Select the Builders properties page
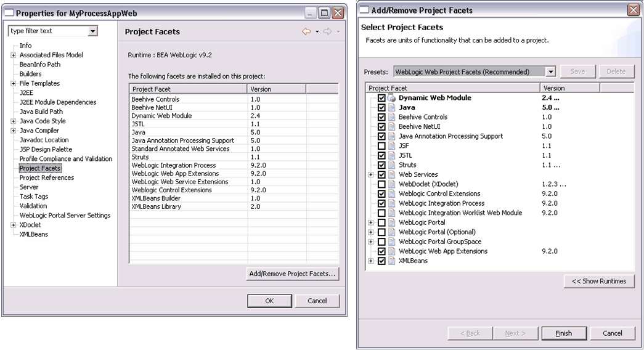Screen dimensions: 644x350 coord(30,74)
